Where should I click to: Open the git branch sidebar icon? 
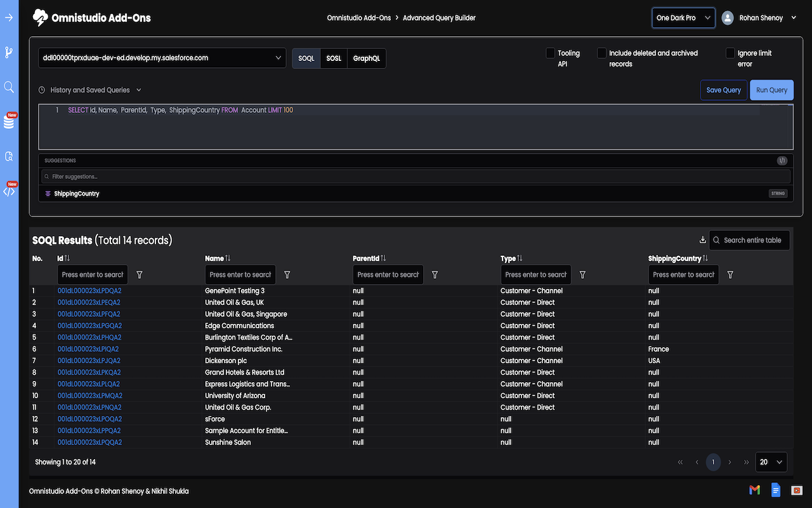pyautogui.click(x=9, y=52)
